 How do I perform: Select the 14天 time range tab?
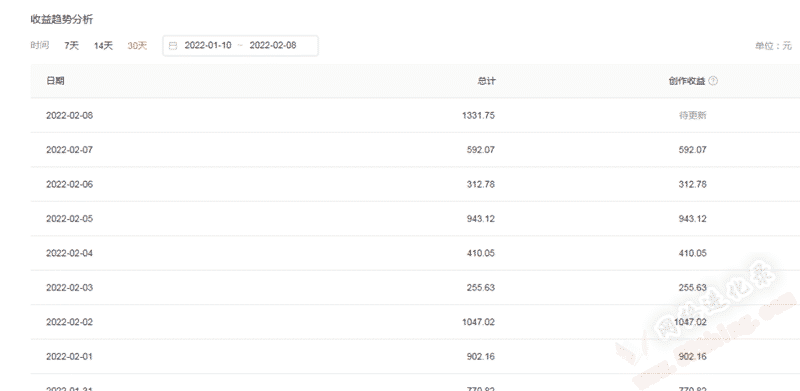(103, 45)
